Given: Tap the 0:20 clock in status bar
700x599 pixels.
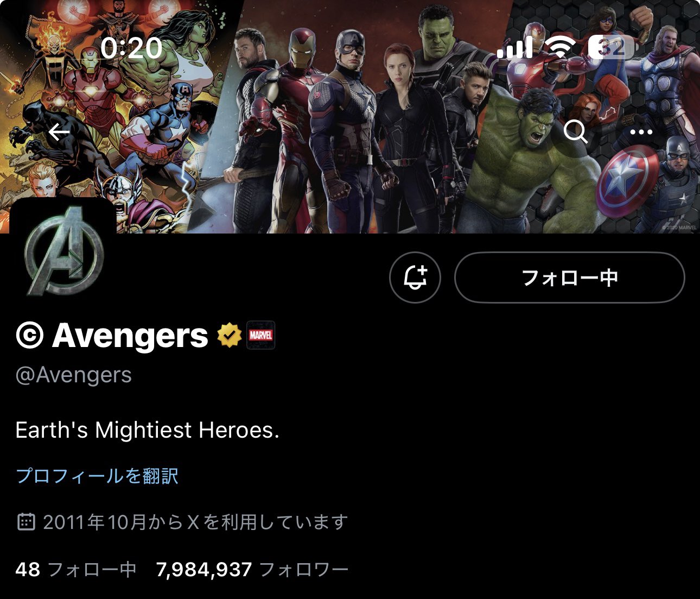Looking at the screenshot, I should click(131, 48).
